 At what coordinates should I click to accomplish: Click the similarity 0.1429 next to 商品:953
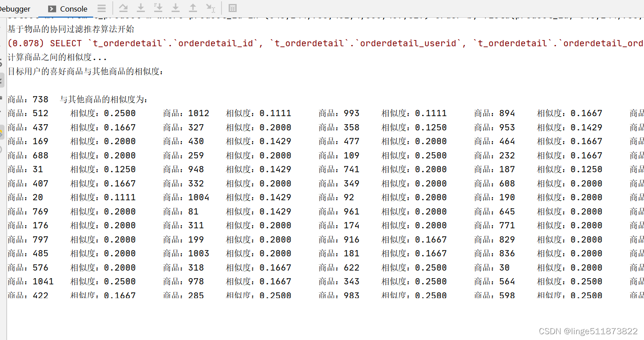[587, 127]
